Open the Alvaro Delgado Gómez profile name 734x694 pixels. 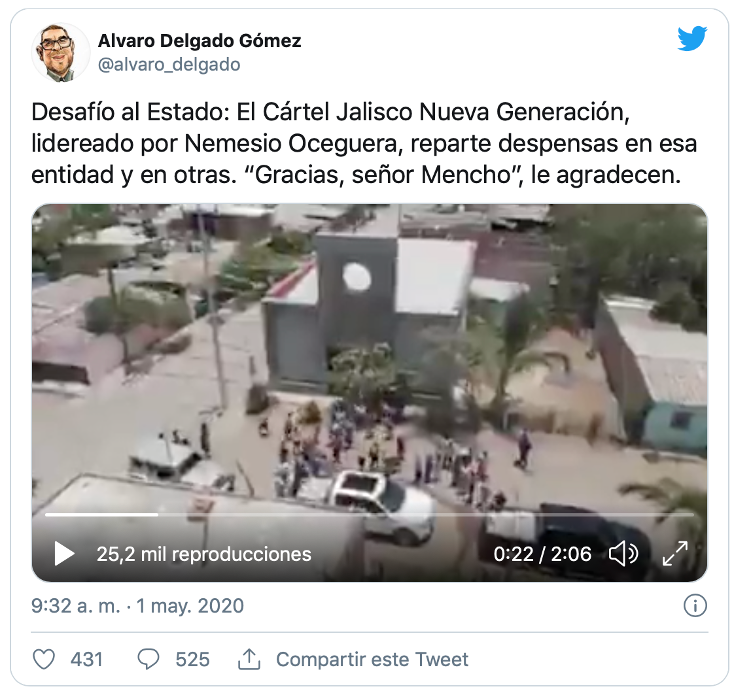click(x=199, y=41)
